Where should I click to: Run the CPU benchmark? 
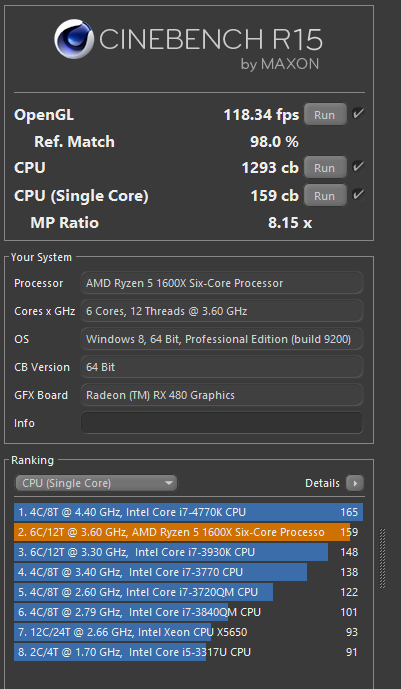325,168
